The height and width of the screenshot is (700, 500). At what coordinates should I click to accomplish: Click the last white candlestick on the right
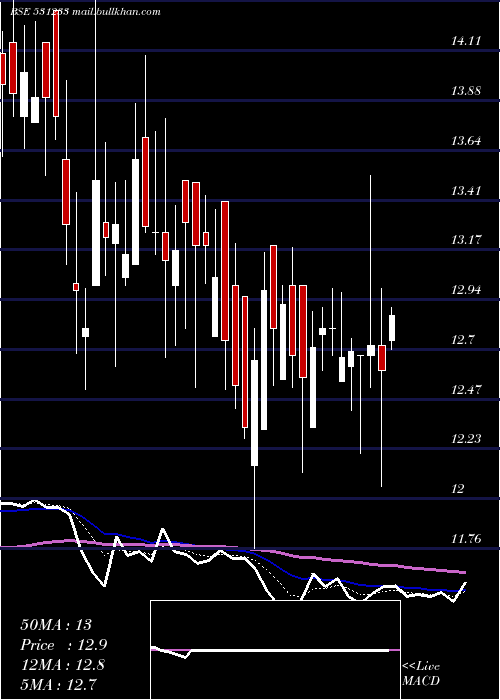[x=392, y=328]
